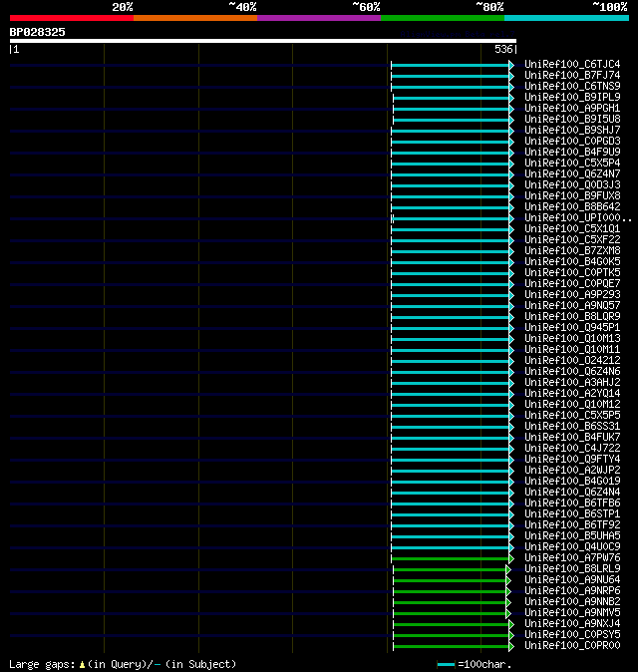Click the UniRef100_B4G0K5 label
The height and width of the screenshot is (672, 638).
point(572,262)
